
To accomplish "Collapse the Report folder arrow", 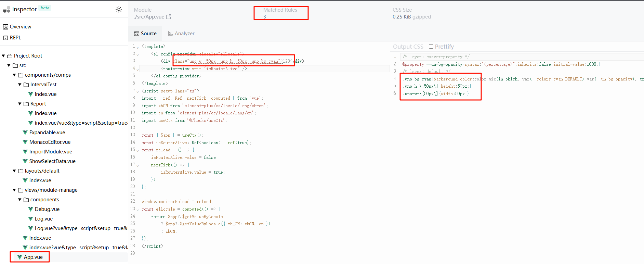I will 20,104.
